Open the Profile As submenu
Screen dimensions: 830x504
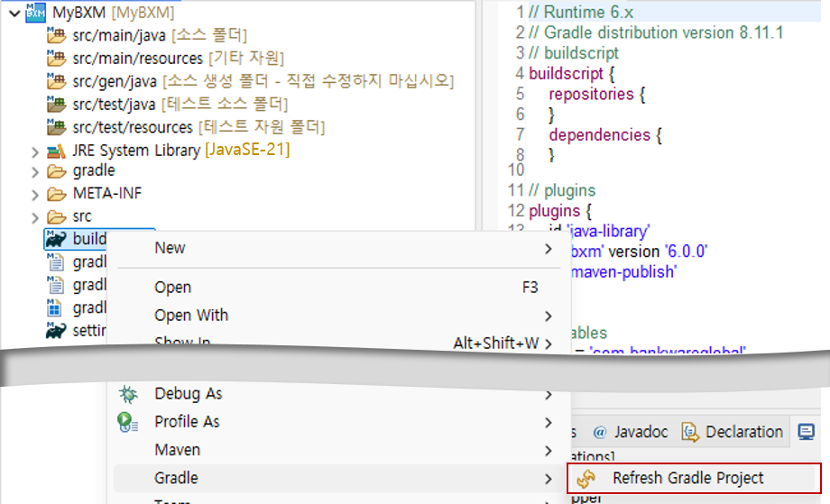tap(339, 421)
